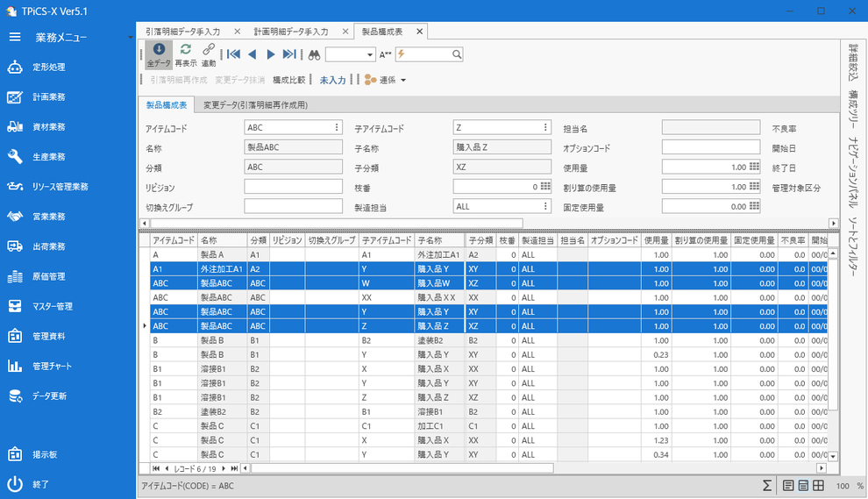The width and height of the screenshot is (868, 499).
Task: Click 子アイテムコード column header
Action: (387, 240)
